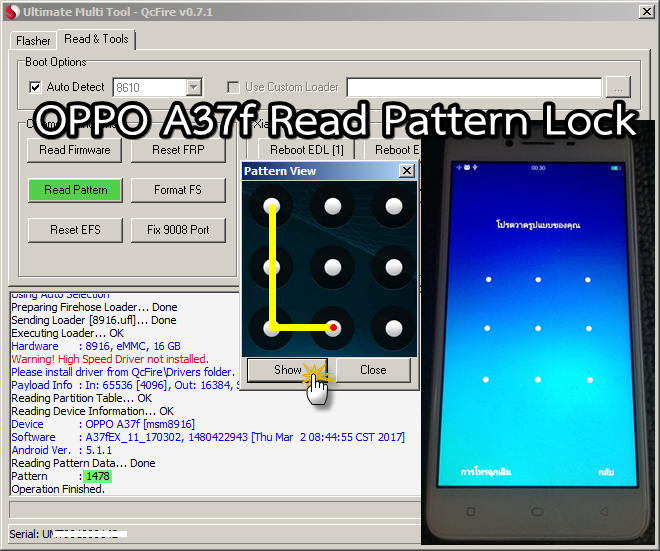Click the empty progress bar

click(x=215, y=510)
